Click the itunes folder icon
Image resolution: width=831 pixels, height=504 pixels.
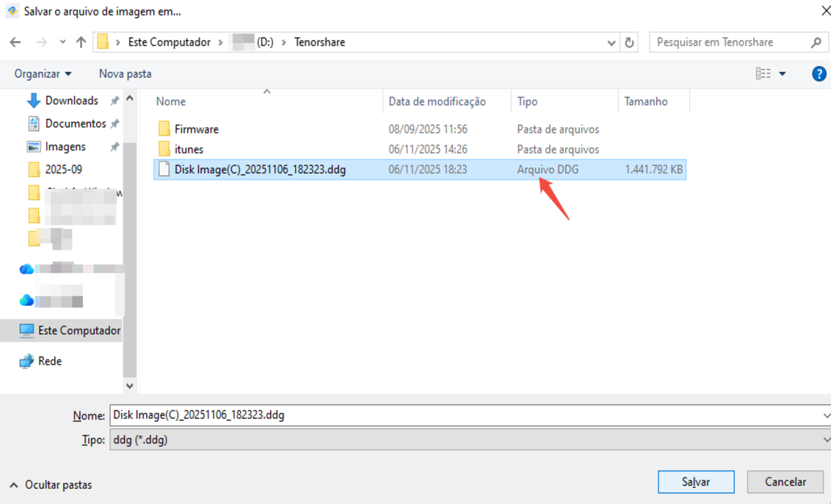point(164,149)
